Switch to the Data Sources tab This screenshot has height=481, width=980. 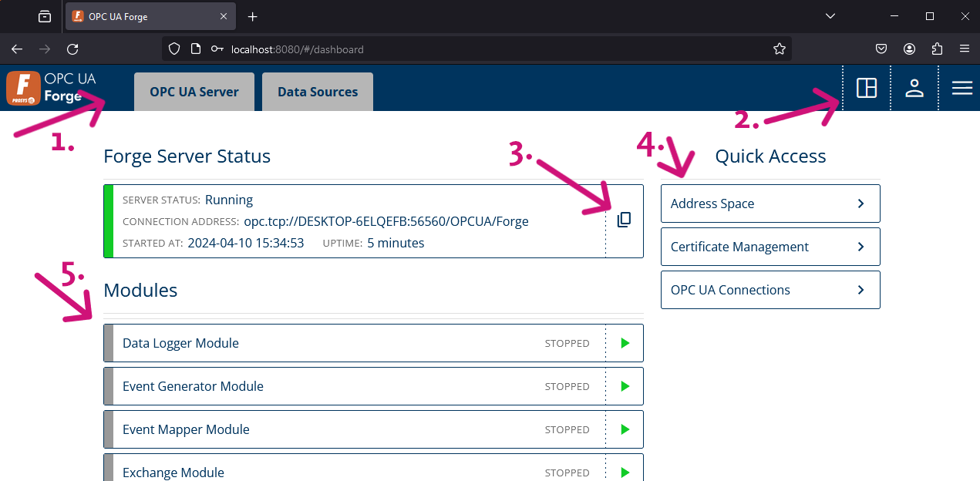[318, 92]
